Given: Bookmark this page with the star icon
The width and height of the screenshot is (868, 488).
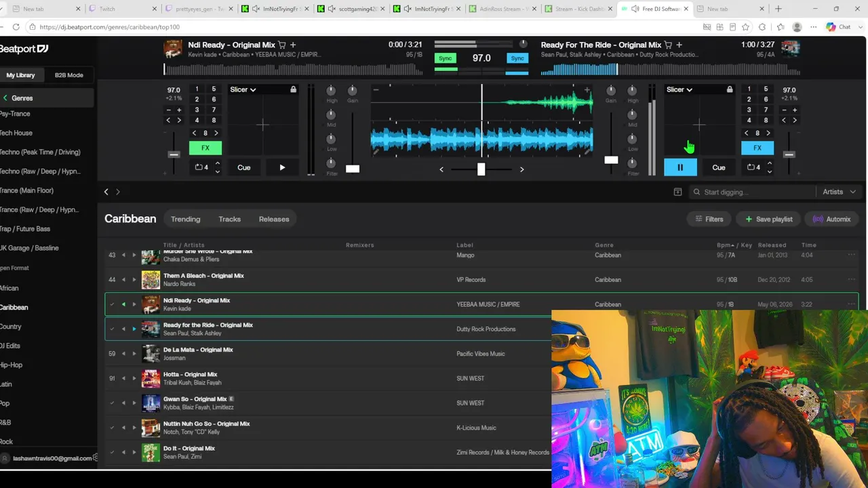Looking at the screenshot, I should pyautogui.click(x=746, y=27).
